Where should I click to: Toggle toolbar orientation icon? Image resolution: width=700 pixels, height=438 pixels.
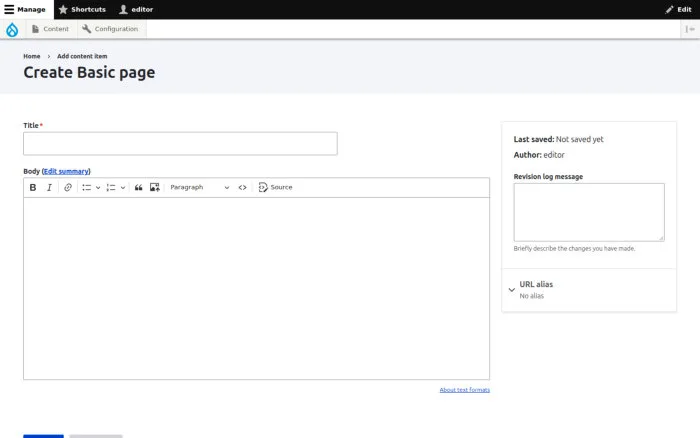pyautogui.click(x=690, y=29)
